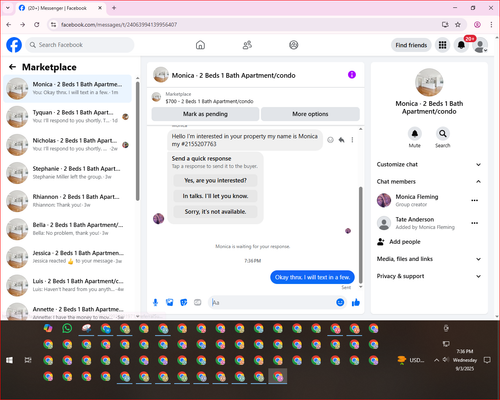500x400 pixels.
Task: Click the message text field
Action: tap(272, 302)
